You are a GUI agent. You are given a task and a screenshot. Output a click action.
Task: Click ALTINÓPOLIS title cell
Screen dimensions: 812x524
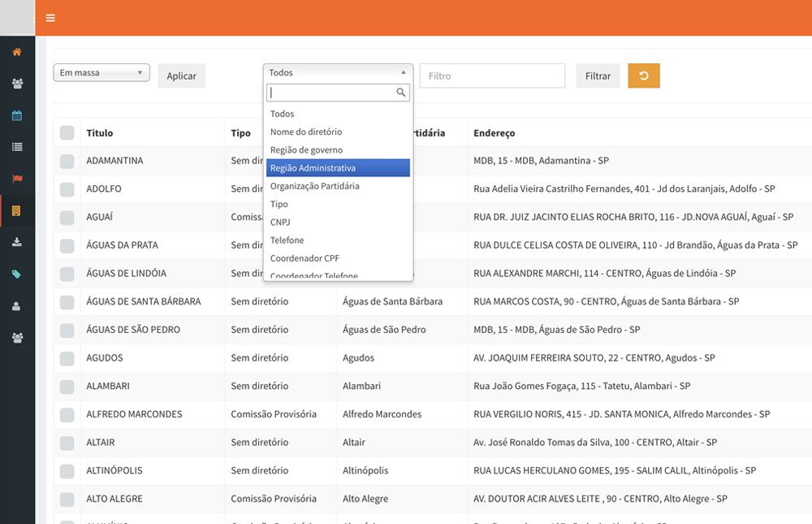click(x=114, y=470)
